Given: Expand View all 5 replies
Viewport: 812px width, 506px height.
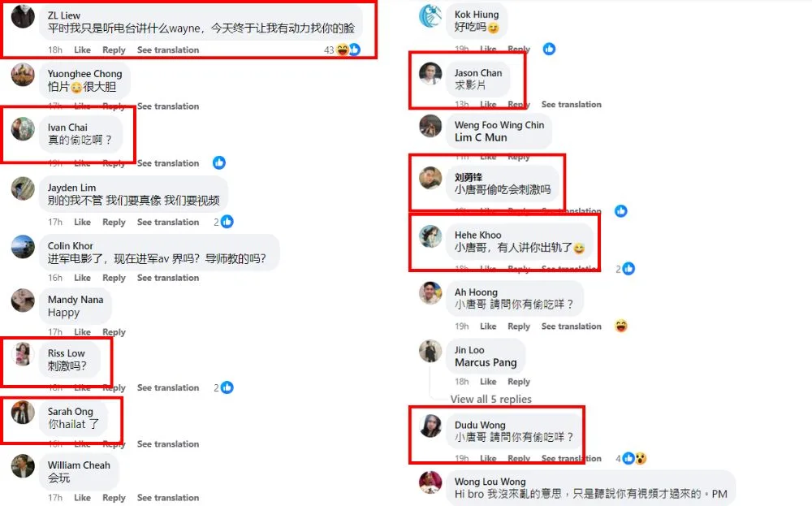Looking at the screenshot, I should tap(490, 399).
